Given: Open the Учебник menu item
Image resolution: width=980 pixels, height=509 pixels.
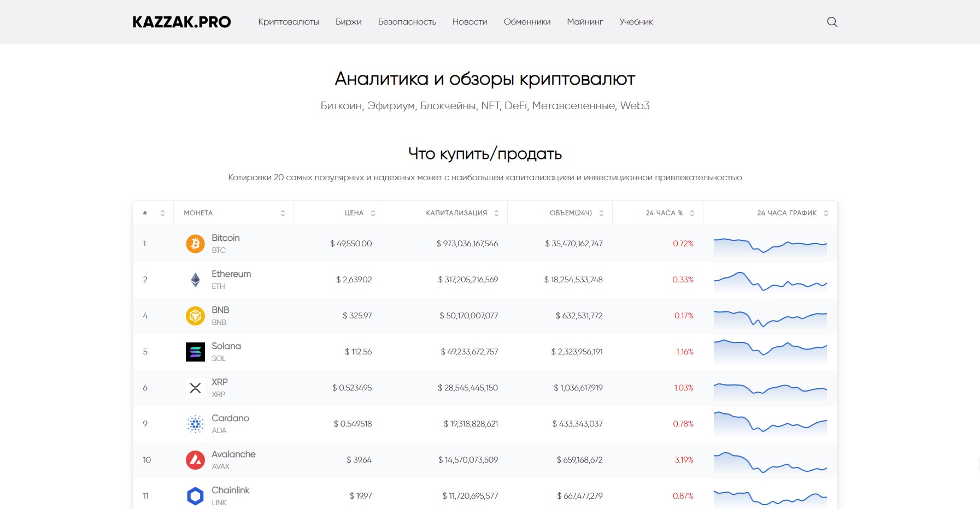Looking at the screenshot, I should coord(636,22).
